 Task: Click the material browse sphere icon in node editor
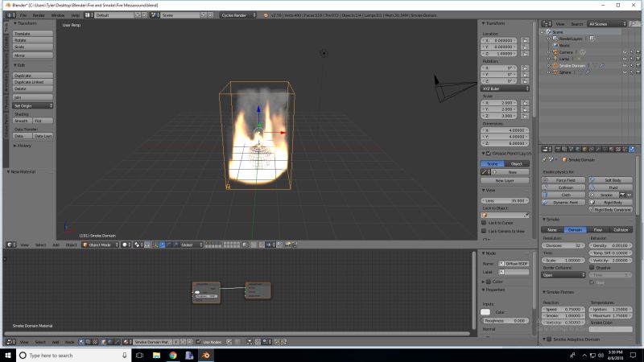point(127,342)
